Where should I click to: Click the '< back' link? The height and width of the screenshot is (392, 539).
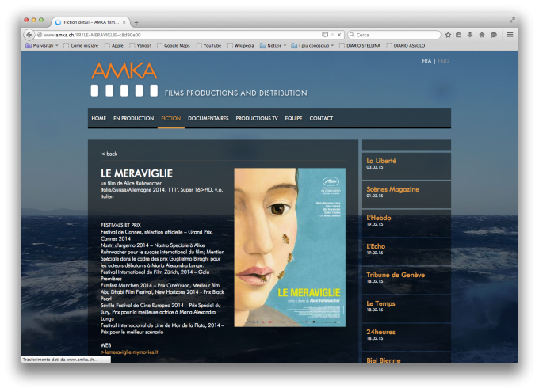pyautogui.click(x=109, y=154)
